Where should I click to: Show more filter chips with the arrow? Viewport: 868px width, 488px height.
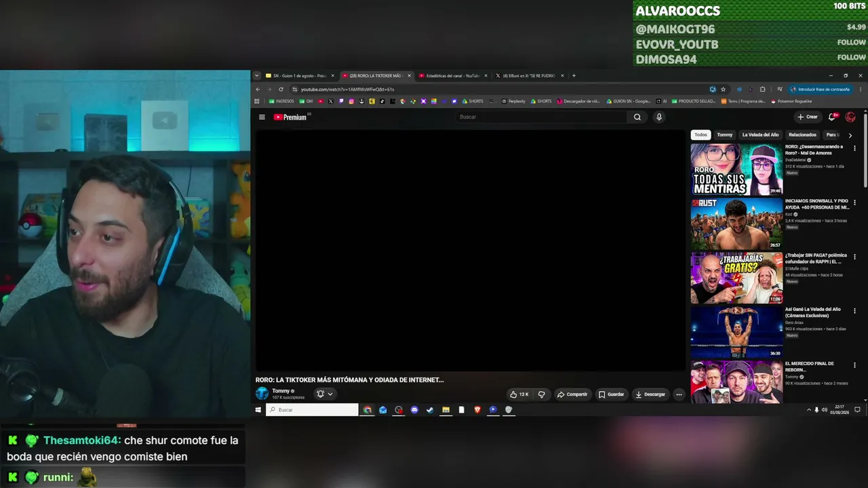tap(850, 135)
